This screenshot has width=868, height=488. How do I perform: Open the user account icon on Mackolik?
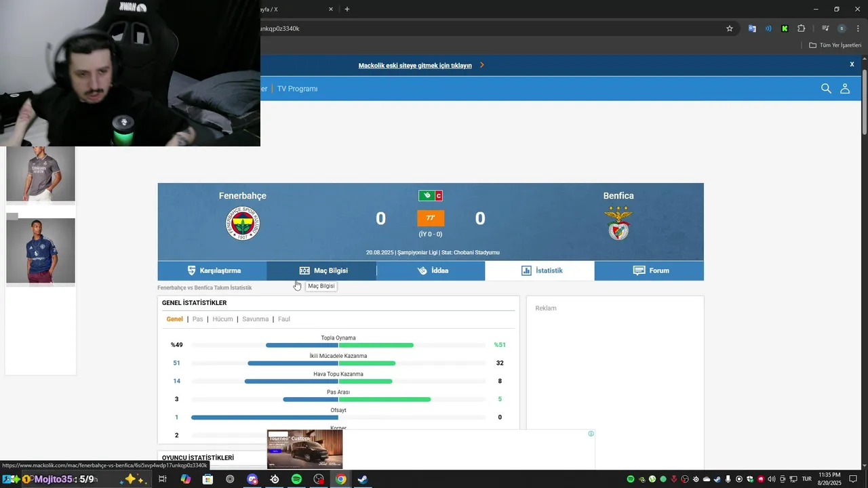tap(845, 88)
